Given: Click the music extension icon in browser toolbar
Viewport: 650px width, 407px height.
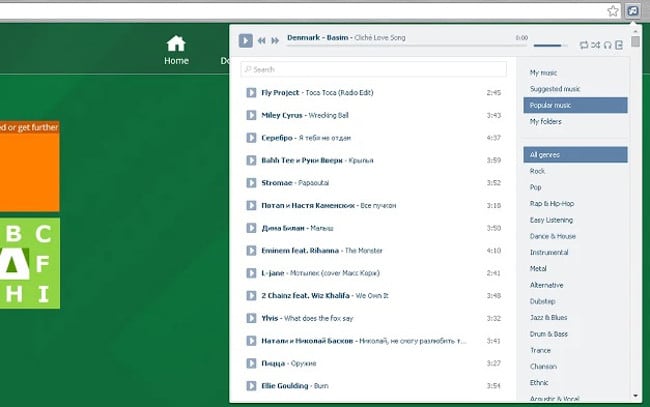Looking at the screenshot, I should point(633,10).
